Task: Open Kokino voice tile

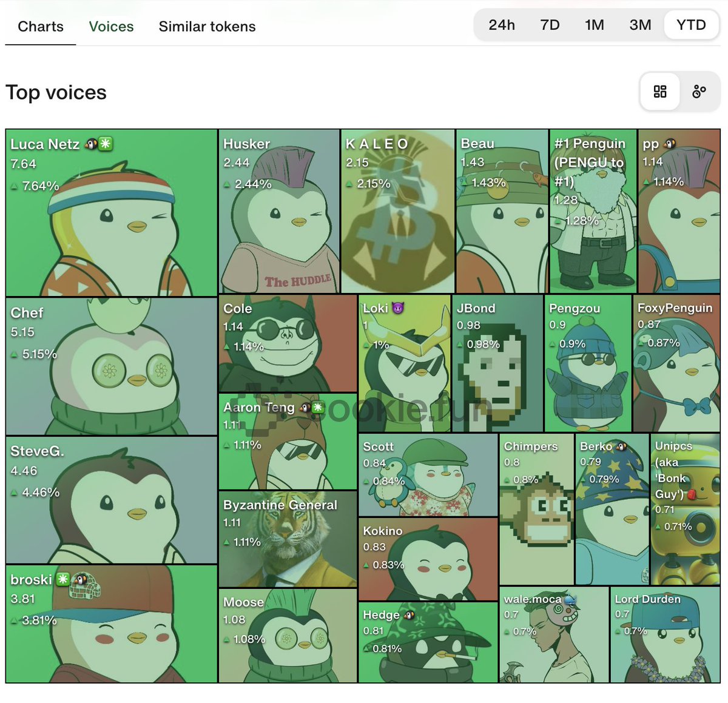Action: pos(428,559)
